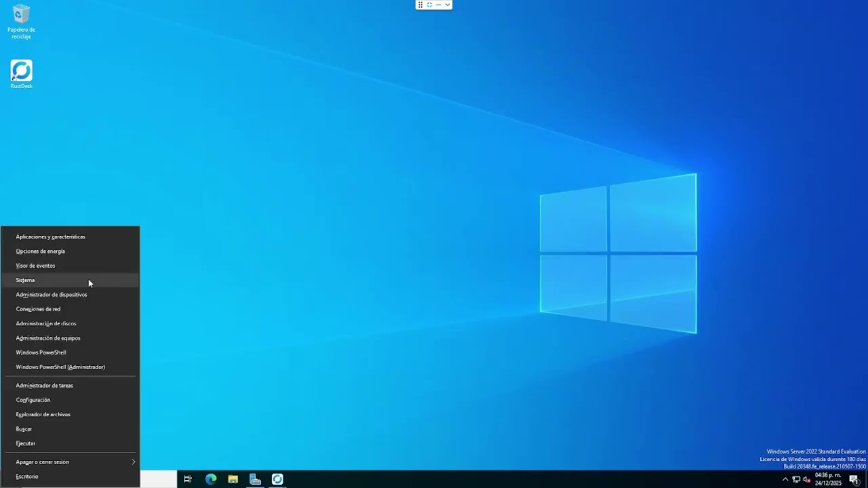868x488 pixels.
Task: Click the fullscreen toggle in remote toolbar
Action: click(x=429, y=5)
